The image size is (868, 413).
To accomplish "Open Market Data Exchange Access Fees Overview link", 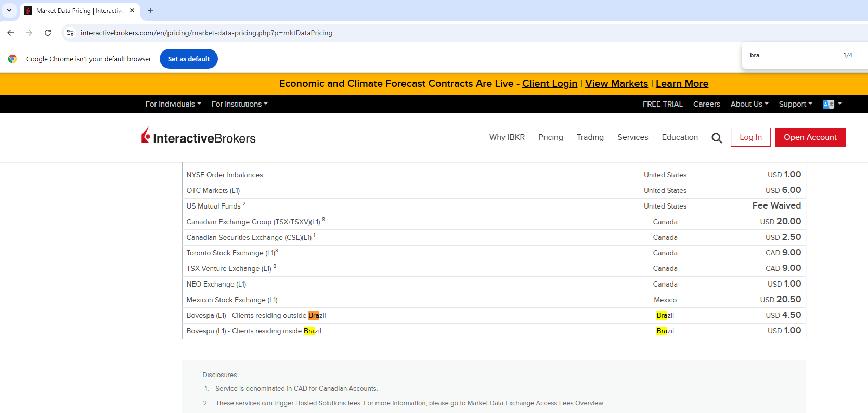I will (535, 403).
